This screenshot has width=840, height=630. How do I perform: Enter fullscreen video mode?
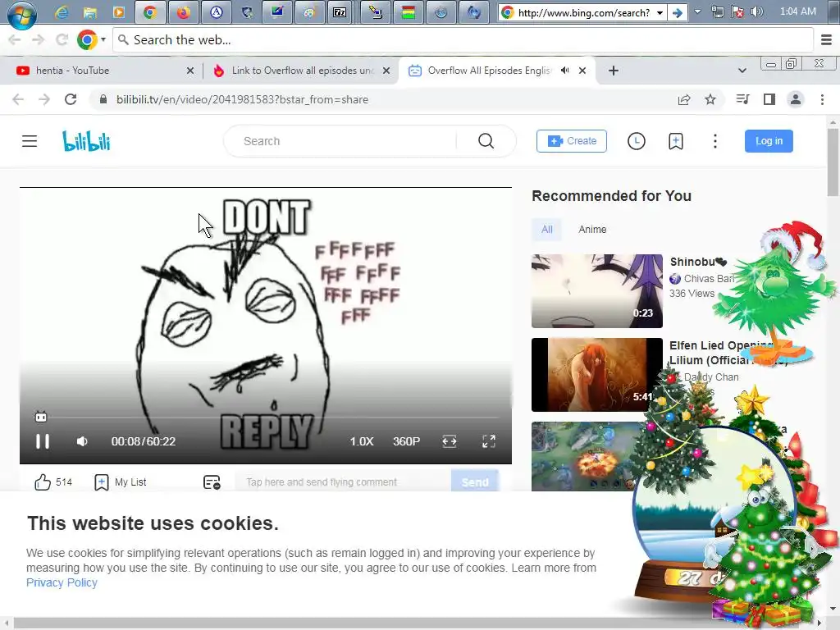pos(489,441)
